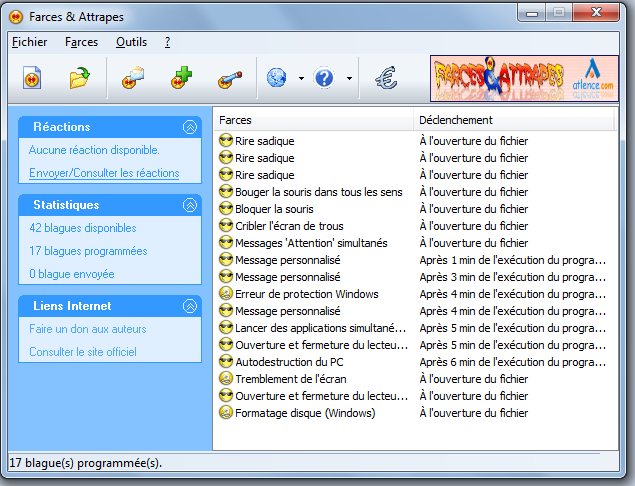Click Faire un don aux auteurs link
The width and height of the screenshot is (635, 486).
(x=87, y=329)
